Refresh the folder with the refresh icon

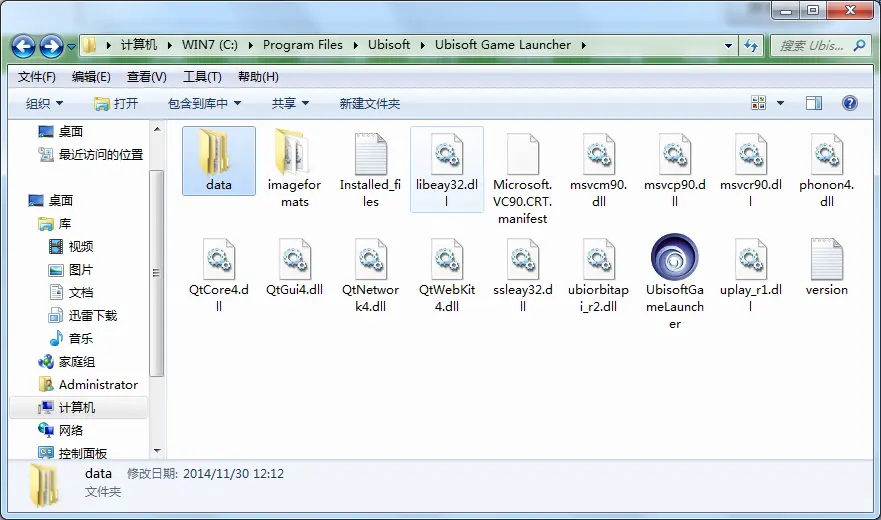coord(751,46)
